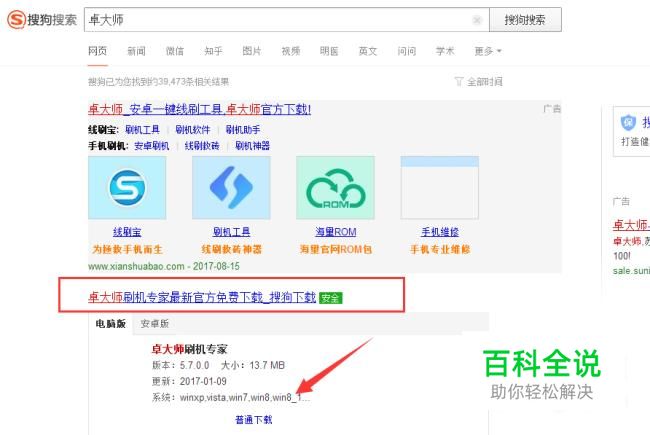Click the 更新: 2017-01-09 text
This screenshot has width=650, height=435.
click(189, 381)
